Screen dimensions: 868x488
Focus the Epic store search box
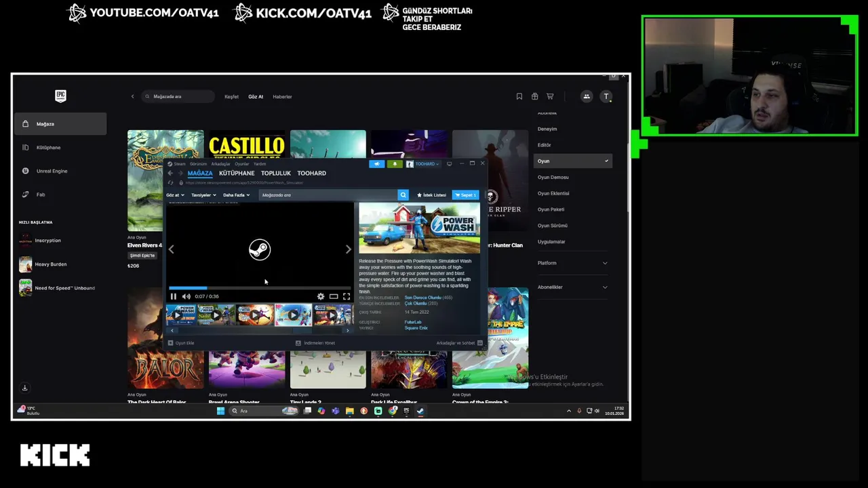(178, 96)
